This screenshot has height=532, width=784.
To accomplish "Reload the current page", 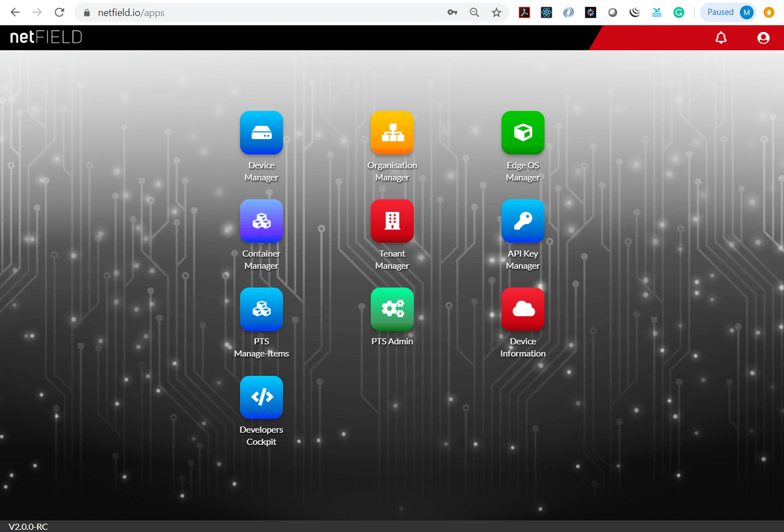I will (x=59, y=12).
